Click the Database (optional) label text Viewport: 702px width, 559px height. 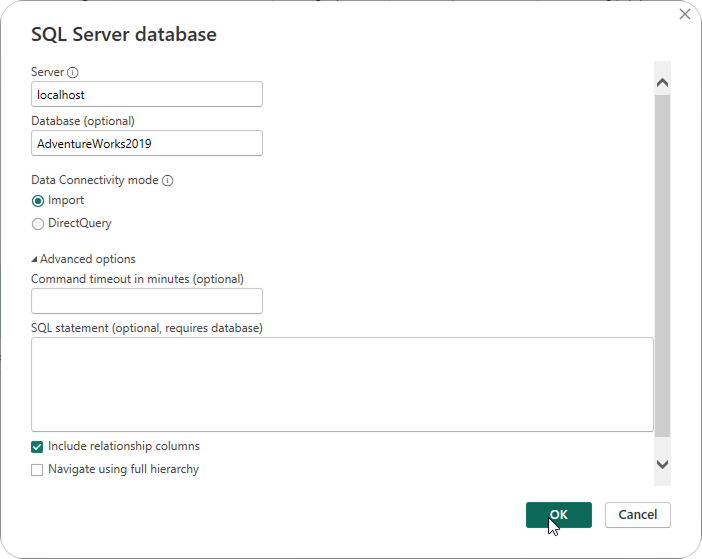tap(83, 121)
